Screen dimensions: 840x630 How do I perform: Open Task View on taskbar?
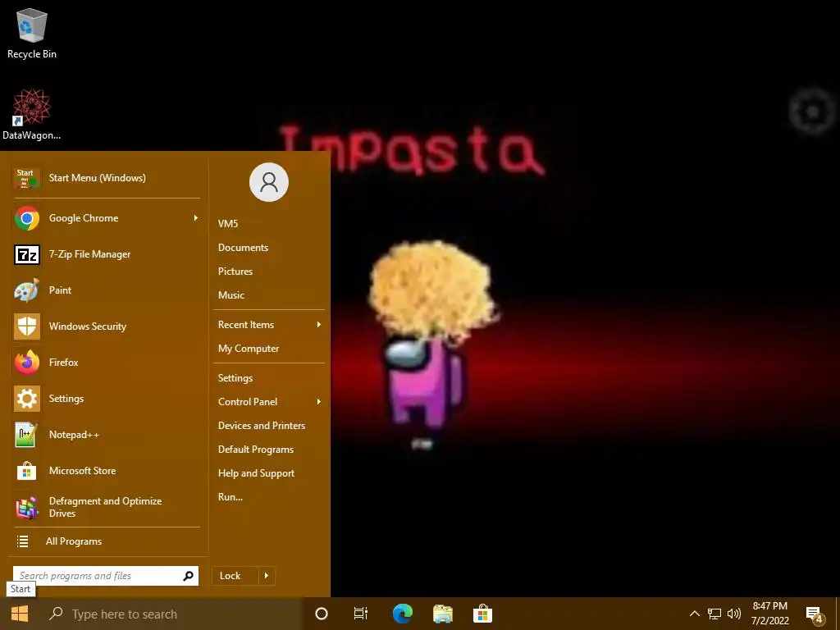tap(361, 614)
